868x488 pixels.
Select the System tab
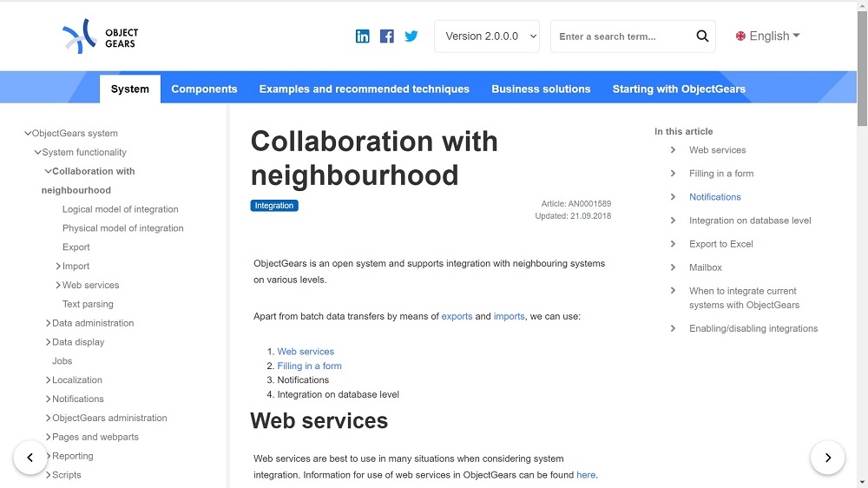[x=130, y=89]
